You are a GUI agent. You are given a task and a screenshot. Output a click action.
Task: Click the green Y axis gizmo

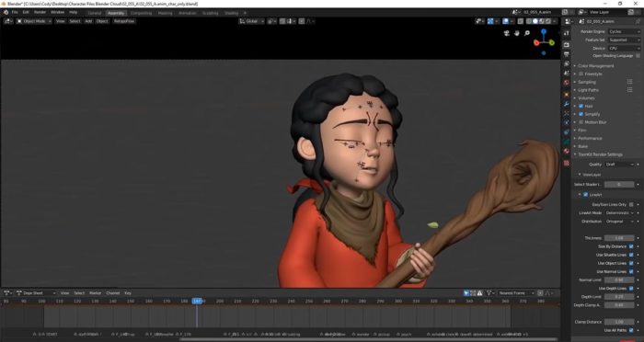tap(552, 42)
